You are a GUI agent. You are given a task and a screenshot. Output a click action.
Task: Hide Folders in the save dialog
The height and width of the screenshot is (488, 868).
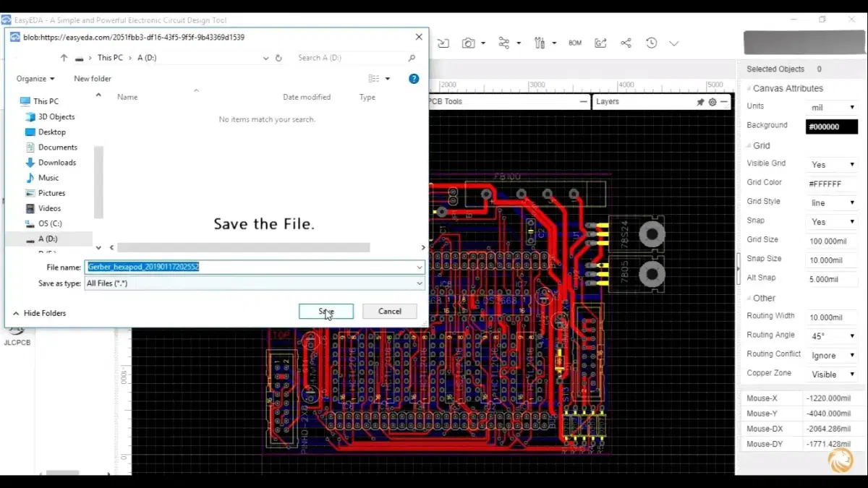click(x=39, y=313)
